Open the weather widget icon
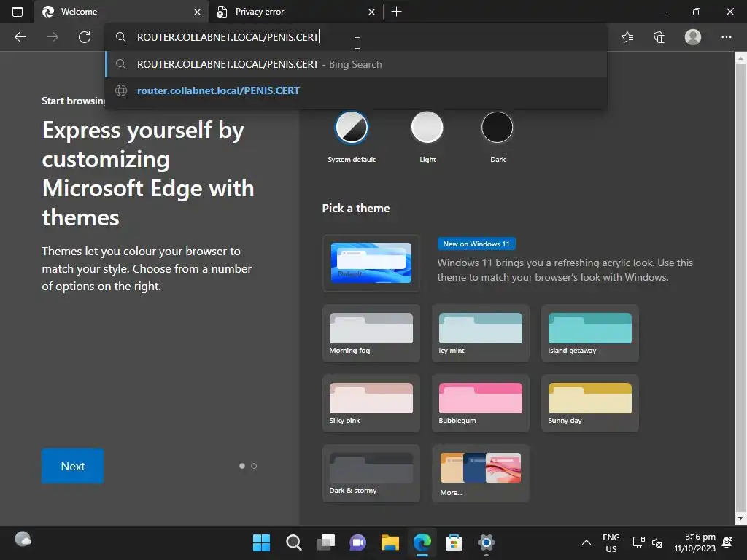Viewport: 747px width, 560px height. [x=23, y=540]
